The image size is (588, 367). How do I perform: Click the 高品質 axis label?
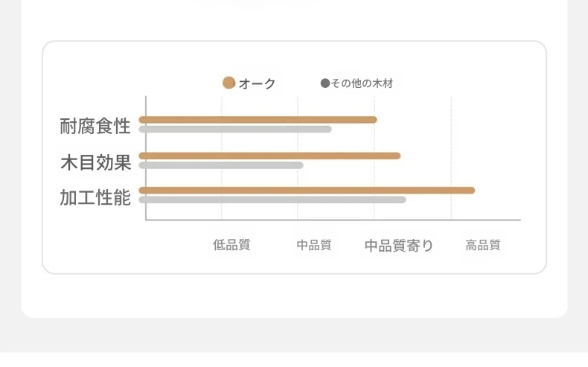483,245
